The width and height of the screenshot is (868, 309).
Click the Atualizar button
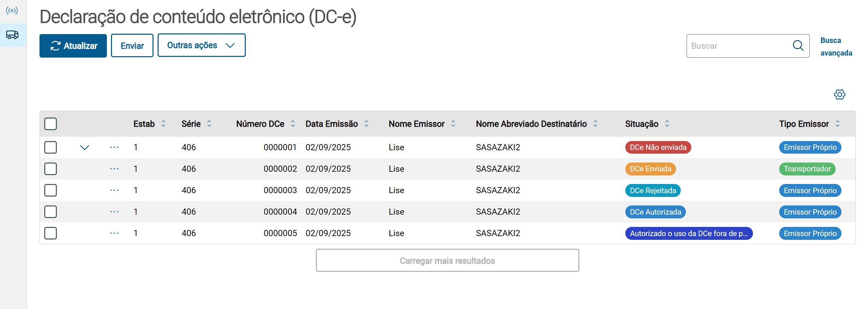[73, 46]
